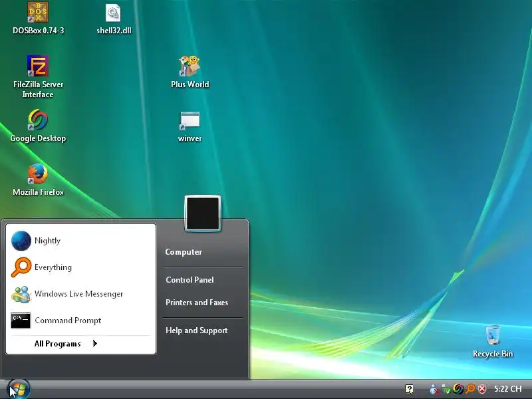Open the red security shield alert
Screen dimensions: 532x399
(x=482, y=389)
